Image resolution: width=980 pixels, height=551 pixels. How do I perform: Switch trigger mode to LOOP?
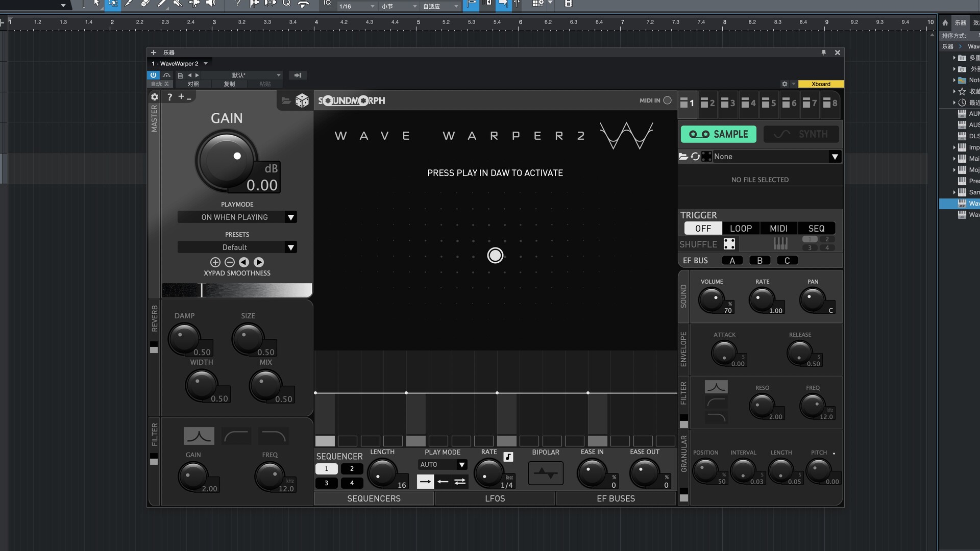tap(741, 228)
